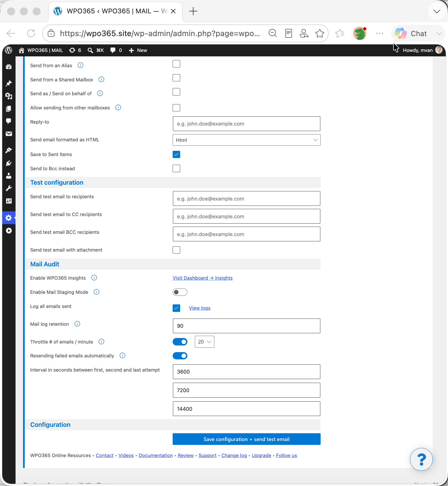Open the Html email format dropdown

tap(246, 140)
